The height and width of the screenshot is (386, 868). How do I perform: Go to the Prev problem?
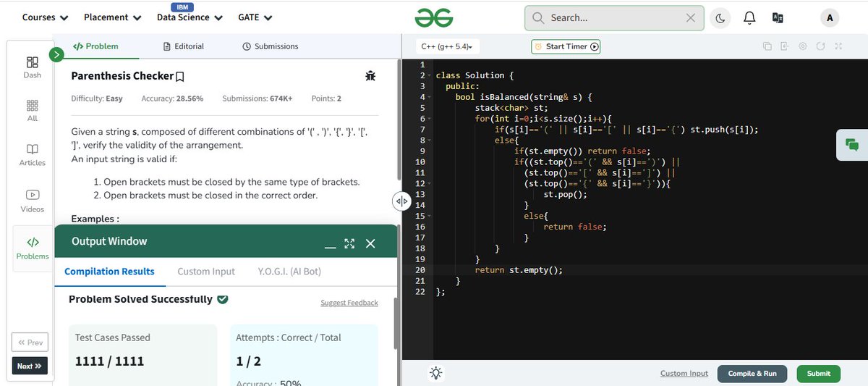tap(30, 343)
